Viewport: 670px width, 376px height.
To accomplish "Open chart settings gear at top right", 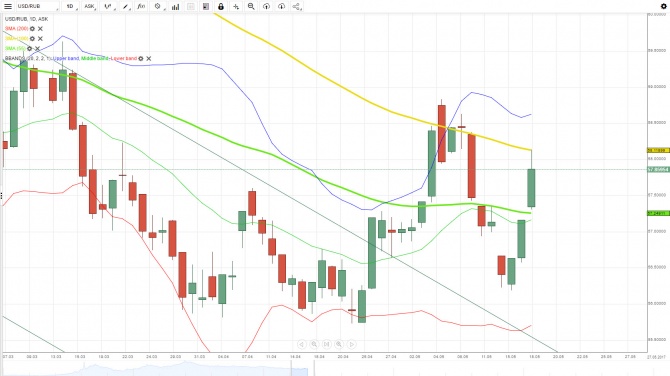I will click(x=664, y=6).
